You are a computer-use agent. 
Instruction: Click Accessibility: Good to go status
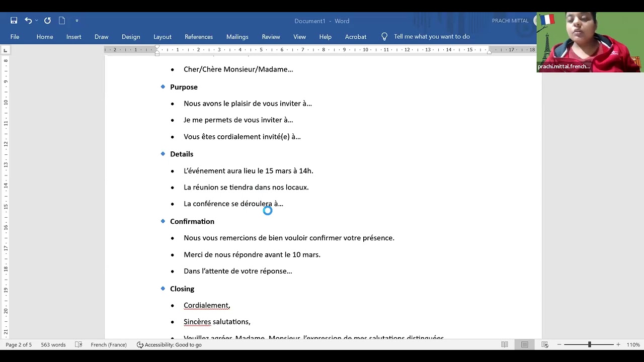point(169,345)
